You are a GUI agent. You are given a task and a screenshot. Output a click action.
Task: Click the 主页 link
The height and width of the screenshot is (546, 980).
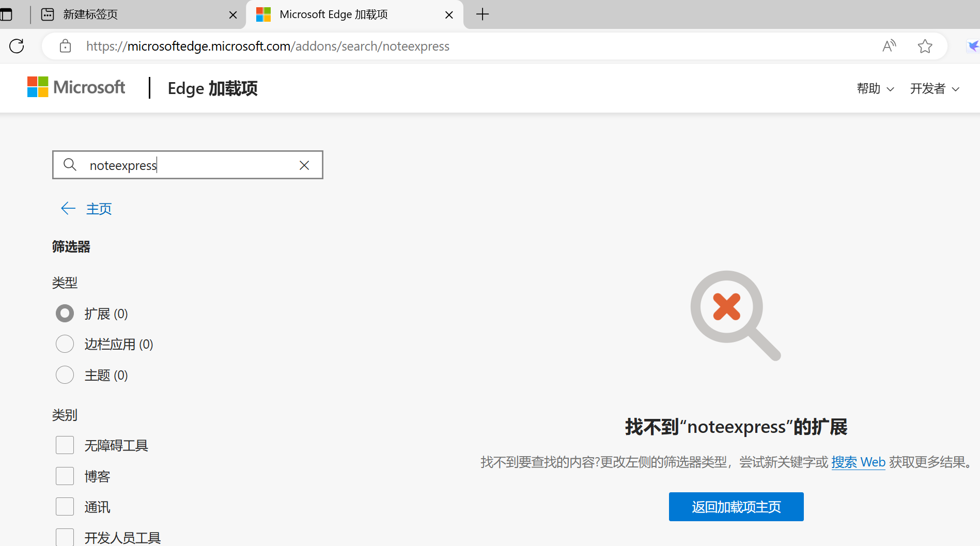(99, 209)
